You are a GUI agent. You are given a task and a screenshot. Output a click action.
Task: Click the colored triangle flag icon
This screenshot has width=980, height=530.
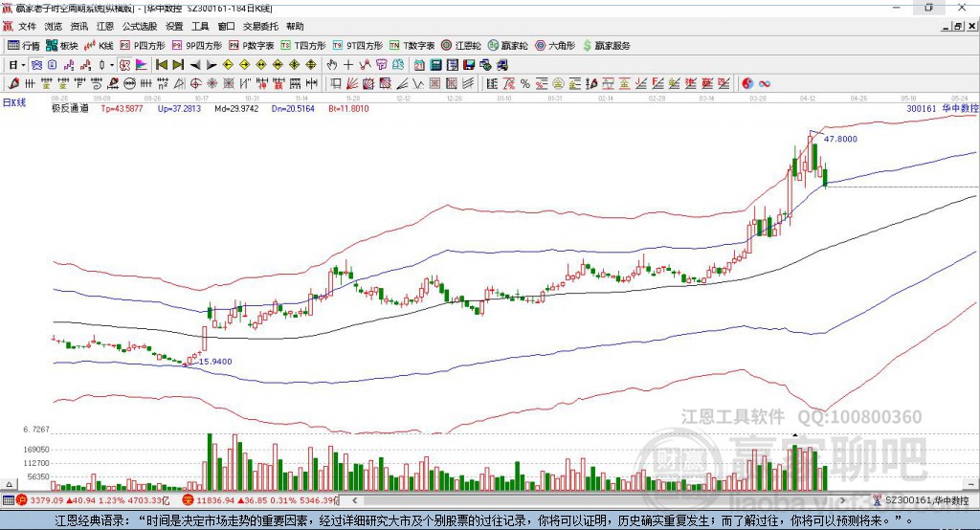coord(142,65)
